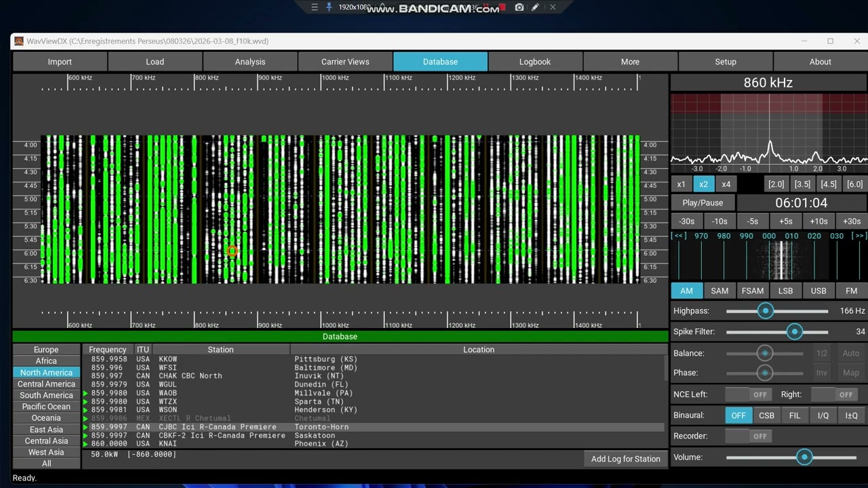
Task: Open the About tab
Action: (x=821, y=62)
